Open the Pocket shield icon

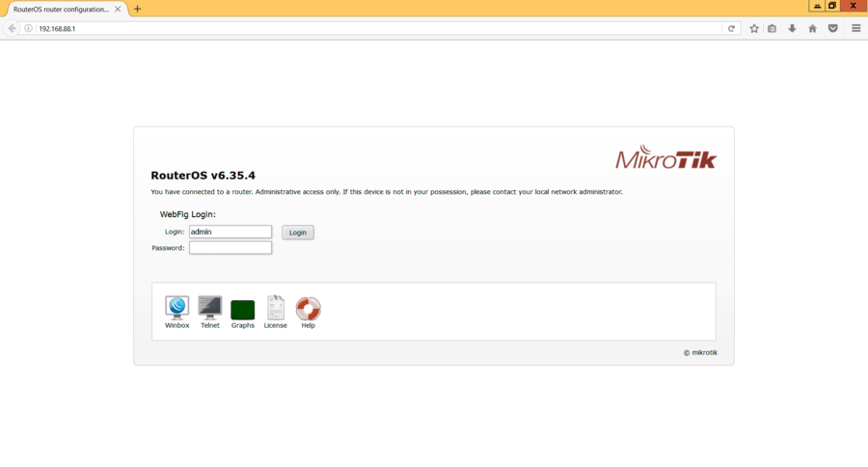(x=832, y=28)
